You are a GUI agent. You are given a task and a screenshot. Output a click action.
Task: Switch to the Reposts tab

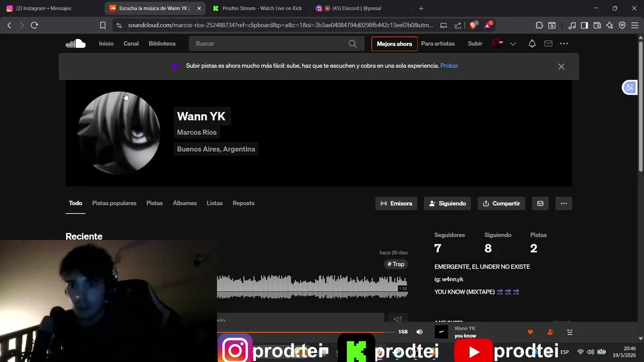pyautogui.click(x=244, y=203)
